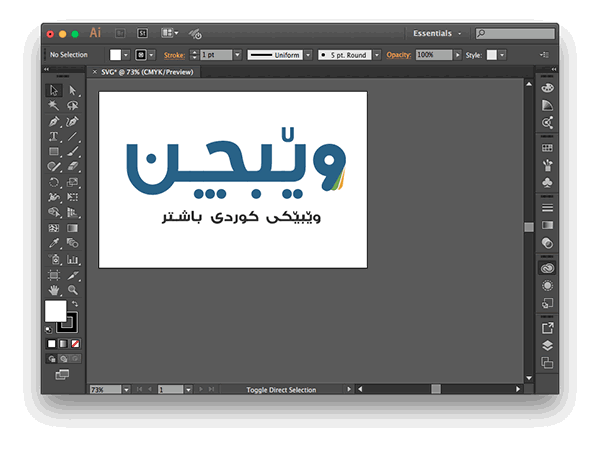Reset to default fill and stroke
Image resolution: width=600 pixels, height=450 pixels.
coord(49,330)
